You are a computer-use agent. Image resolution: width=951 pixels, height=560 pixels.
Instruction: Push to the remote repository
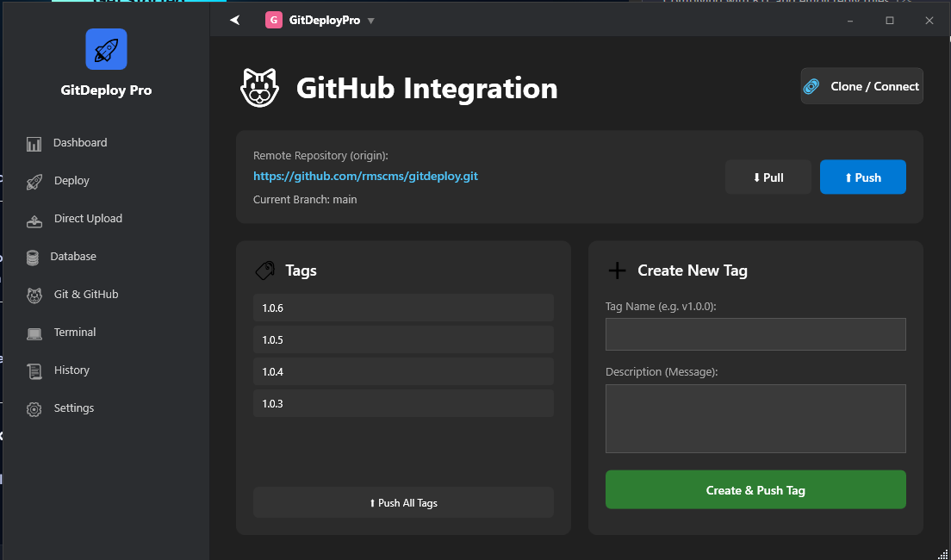pos(862,177)
